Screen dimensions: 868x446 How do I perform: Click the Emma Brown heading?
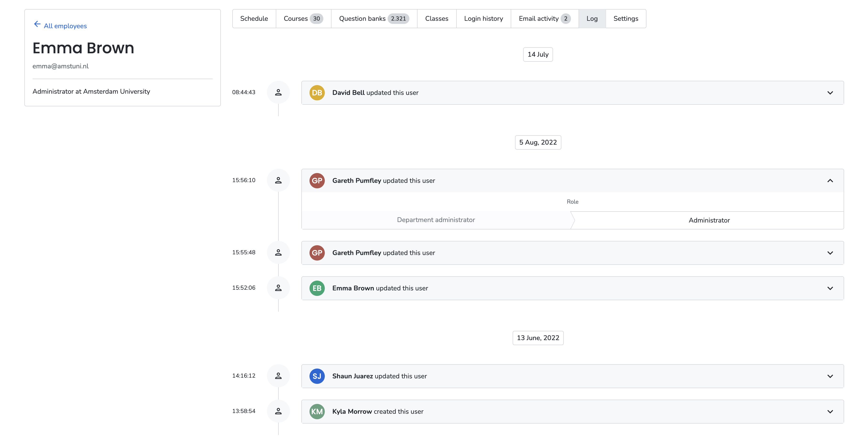(83, 48)
